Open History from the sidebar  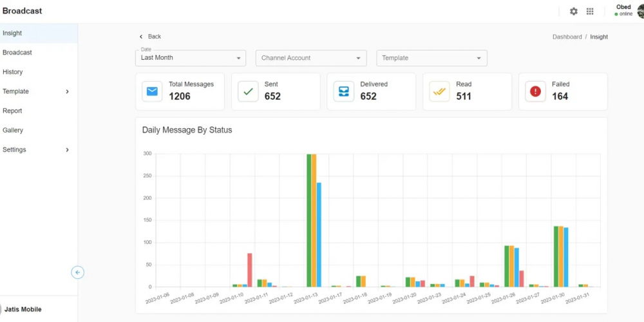point(13,72)
